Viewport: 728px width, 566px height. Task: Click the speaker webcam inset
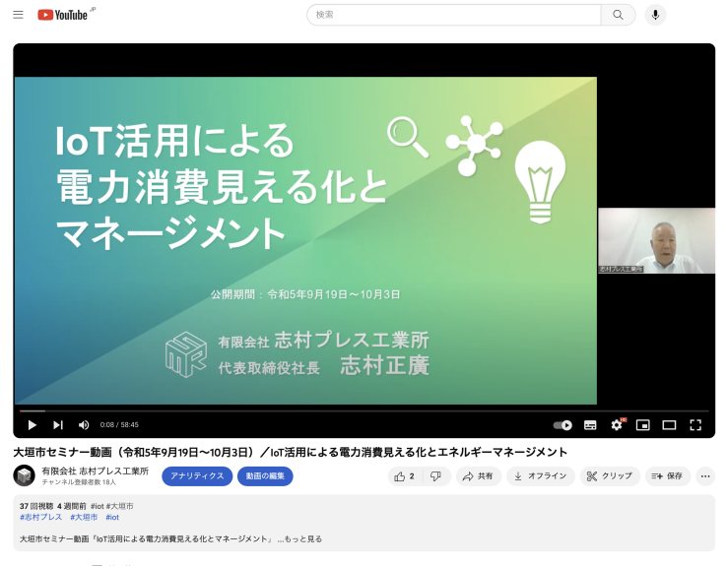point(656,241)
